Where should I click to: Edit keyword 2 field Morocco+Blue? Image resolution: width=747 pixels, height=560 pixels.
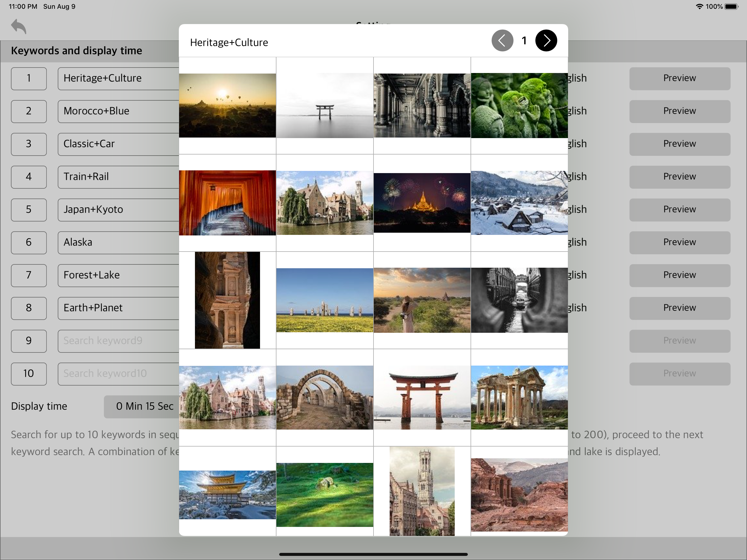point(118,111)
